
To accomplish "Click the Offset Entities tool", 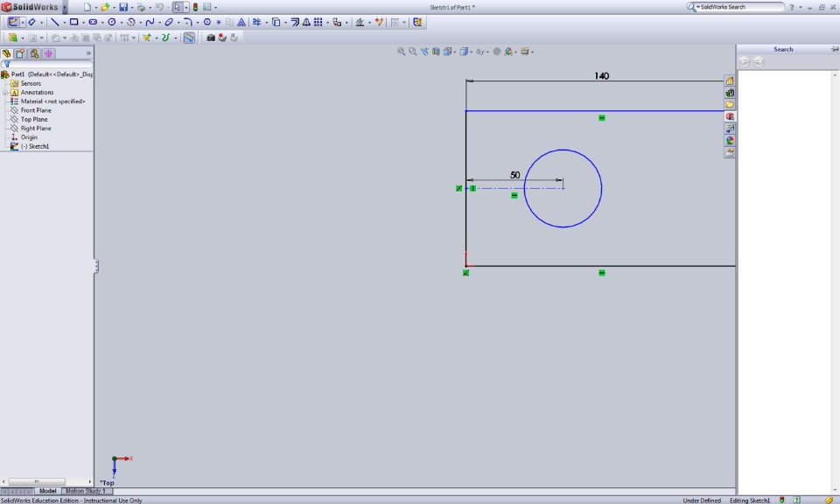I will (295, 22).
